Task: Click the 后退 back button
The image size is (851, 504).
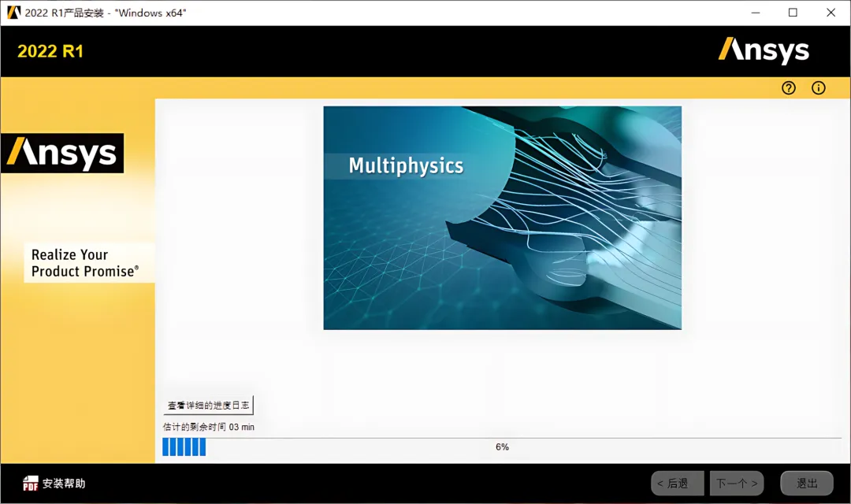Action: click(x=678, y=483)
